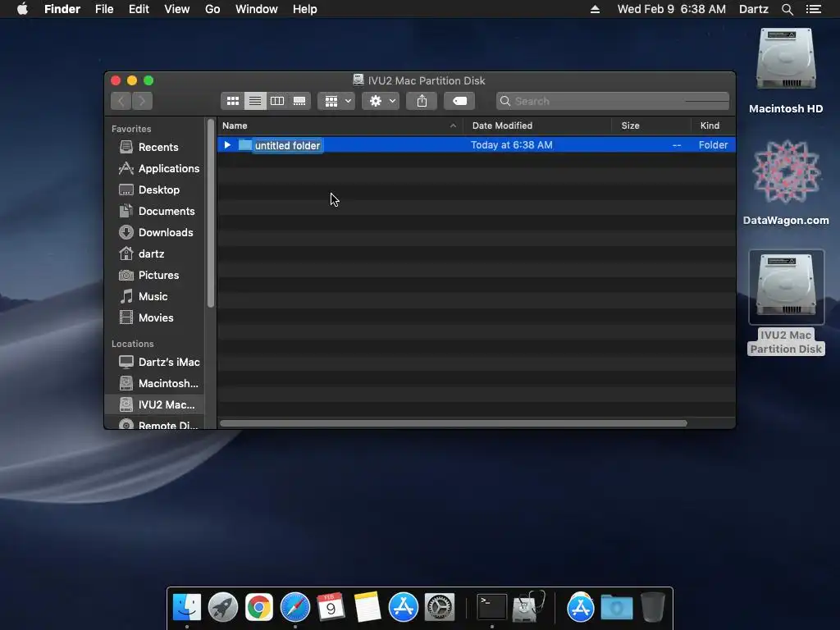Open Pictures in the sidebar

[156, 275]
